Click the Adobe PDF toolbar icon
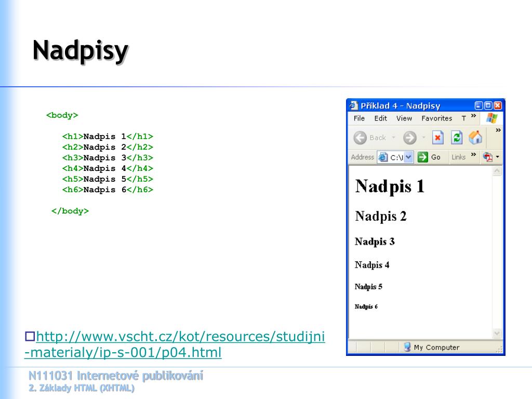Image resolution: width=532 pixels, height=399 pixels. click(487, 157)
